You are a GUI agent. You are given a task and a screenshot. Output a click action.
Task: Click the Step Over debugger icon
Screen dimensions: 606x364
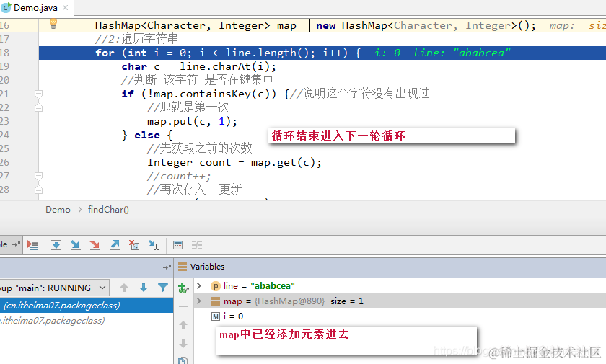[x=56, y=245]
